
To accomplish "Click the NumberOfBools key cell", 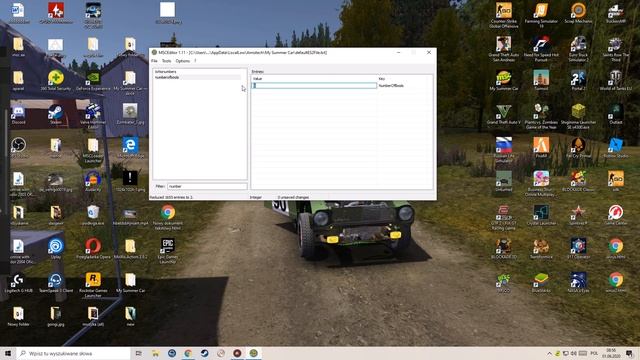I will pos(391,86).
